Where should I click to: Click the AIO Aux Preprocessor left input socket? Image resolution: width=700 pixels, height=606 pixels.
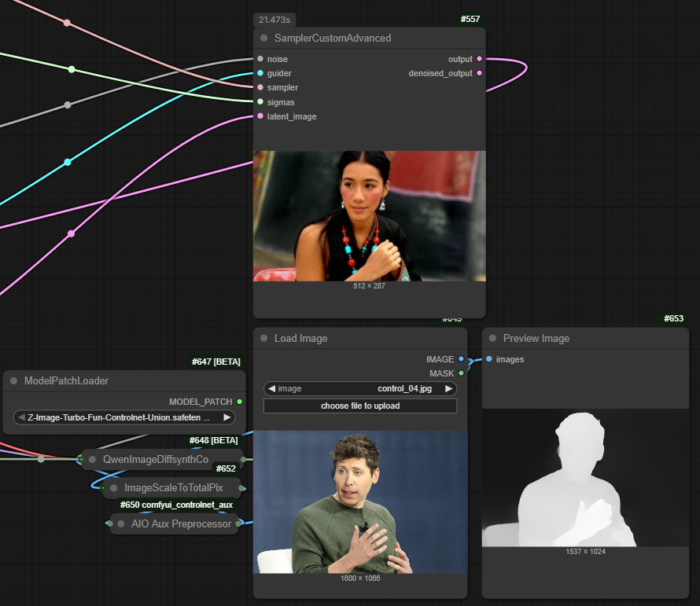(x=109, y=523)
